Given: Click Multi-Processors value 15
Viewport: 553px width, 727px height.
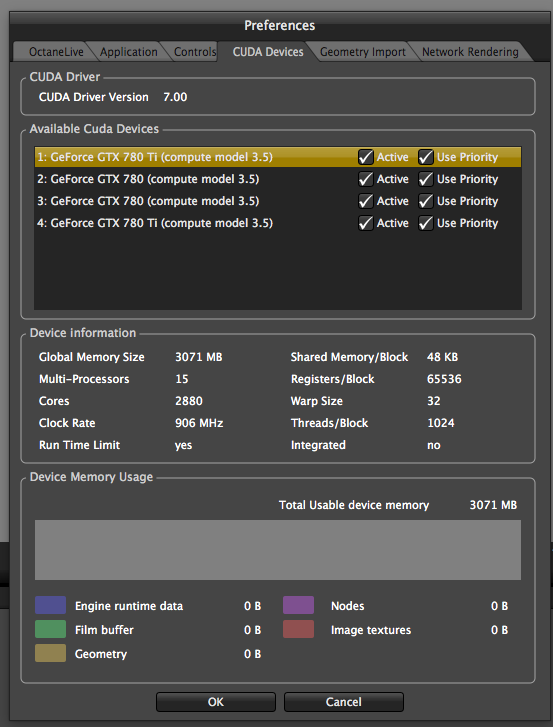Looking at the screenshot, I should [182, 379].
